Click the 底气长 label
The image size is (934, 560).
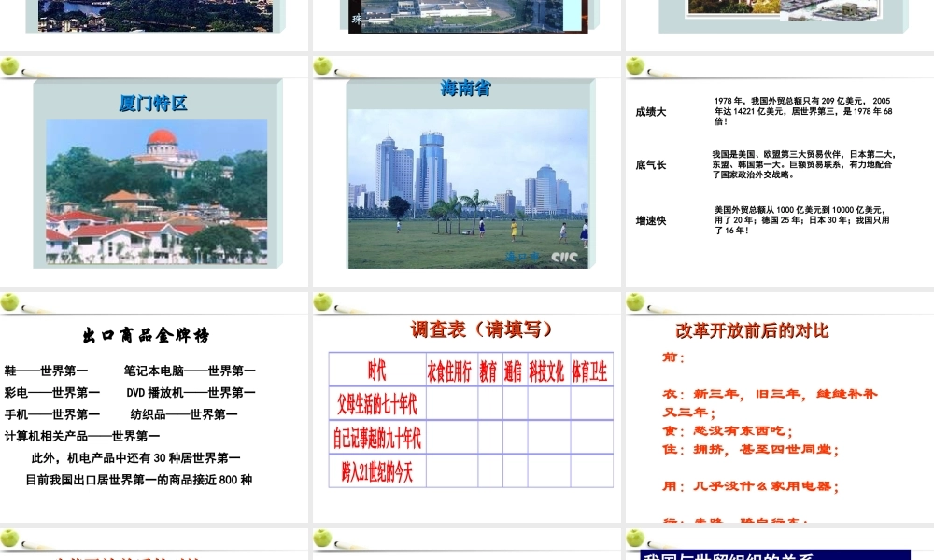pyautogui.click(x=650, y=165)
